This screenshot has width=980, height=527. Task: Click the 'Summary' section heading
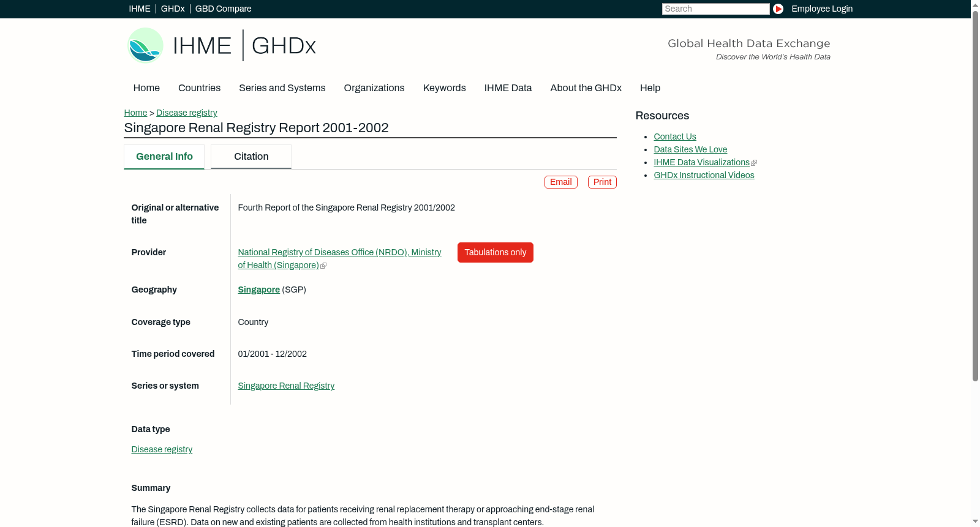tap(151, 488)
